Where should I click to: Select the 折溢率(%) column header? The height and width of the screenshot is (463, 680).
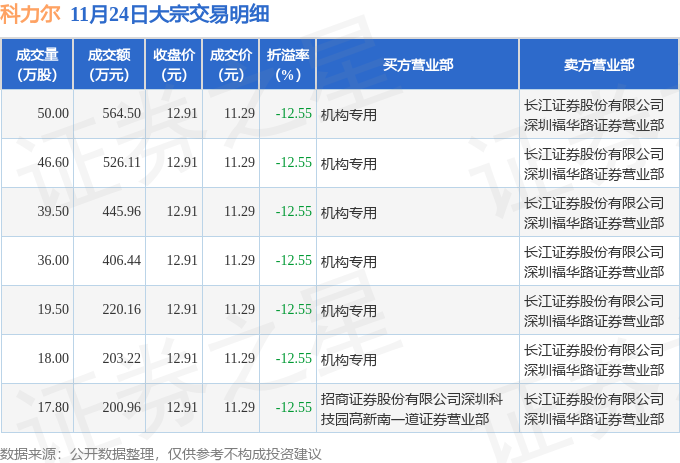(288, 65)
